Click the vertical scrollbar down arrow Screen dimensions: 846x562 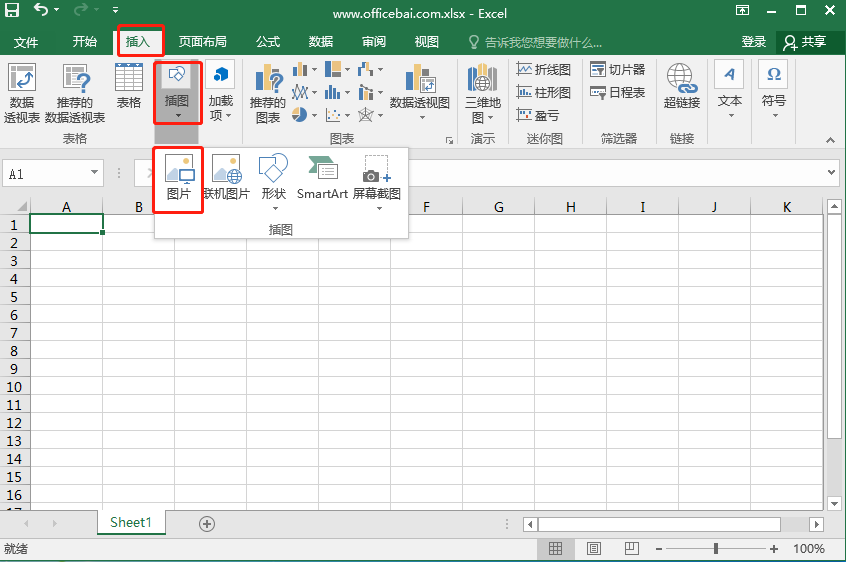pos(834,504)
